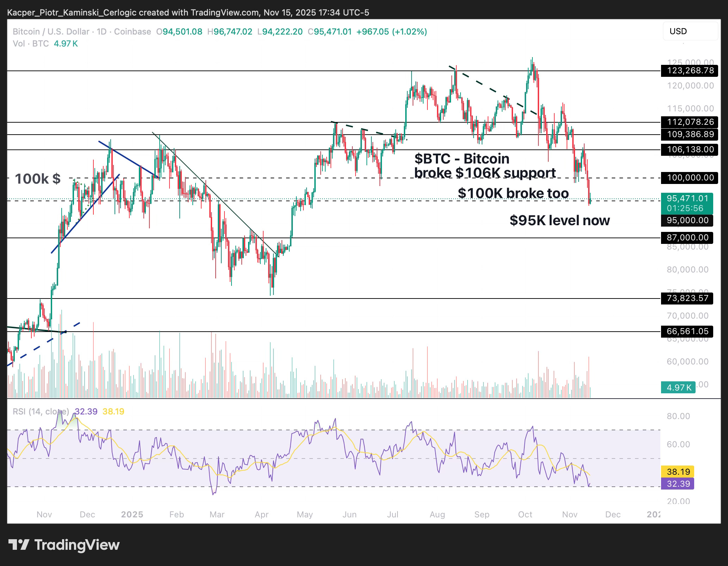Click the 106,138.00 support level label
This screenshot has width=728, height=566.
point(690,149)
